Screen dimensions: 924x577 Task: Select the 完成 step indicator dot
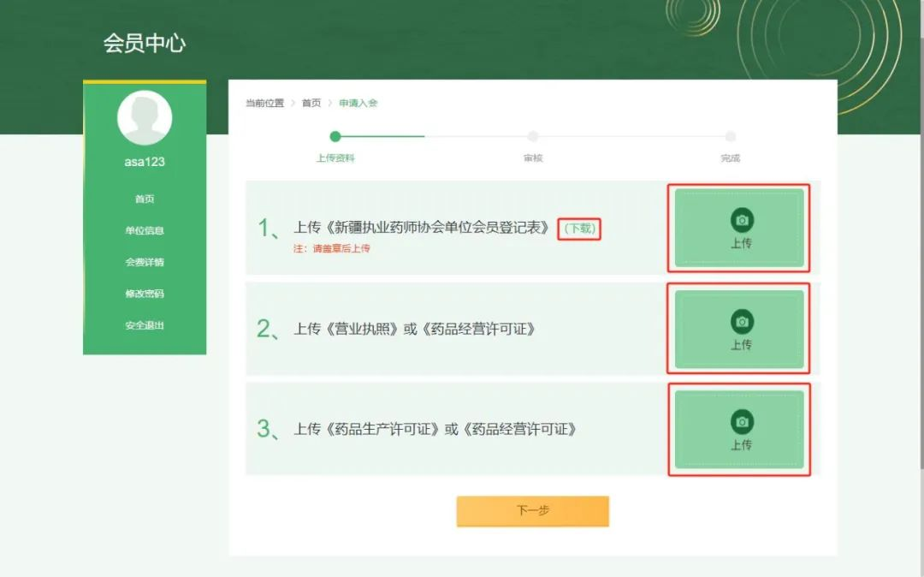coord(731,136)
